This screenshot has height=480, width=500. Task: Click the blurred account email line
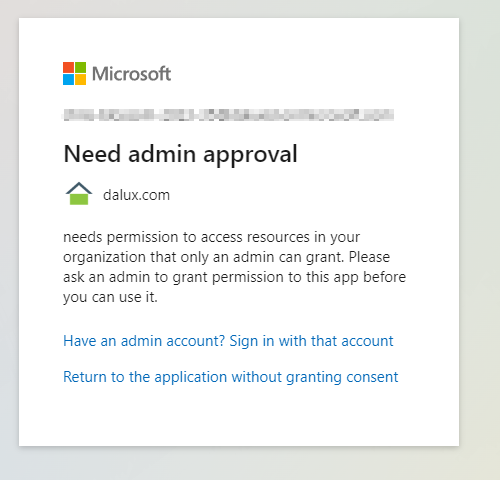[228, 115]
